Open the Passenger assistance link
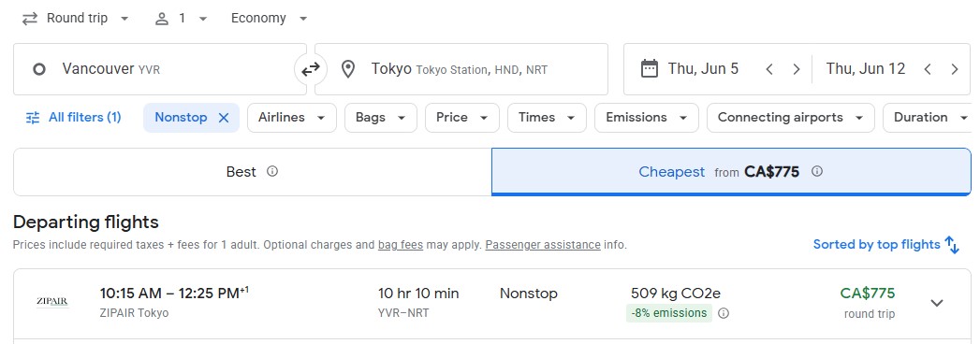The height and width of the screenshot is (344, 980). pos(543,245)
